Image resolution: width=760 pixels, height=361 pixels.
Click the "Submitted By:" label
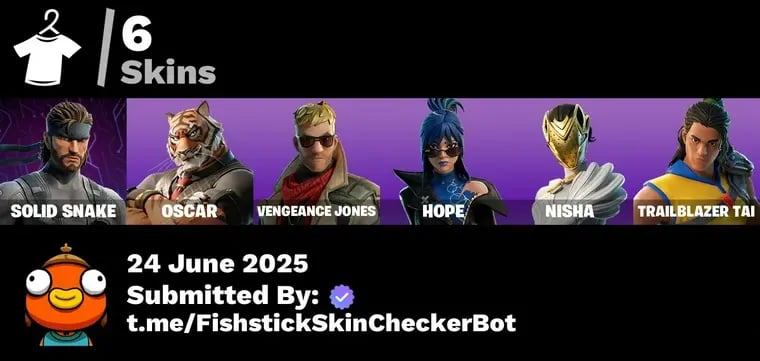222,296
